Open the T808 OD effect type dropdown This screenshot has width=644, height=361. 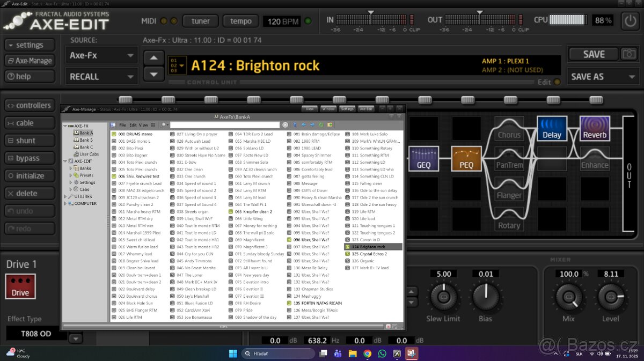tap(75, 337)
